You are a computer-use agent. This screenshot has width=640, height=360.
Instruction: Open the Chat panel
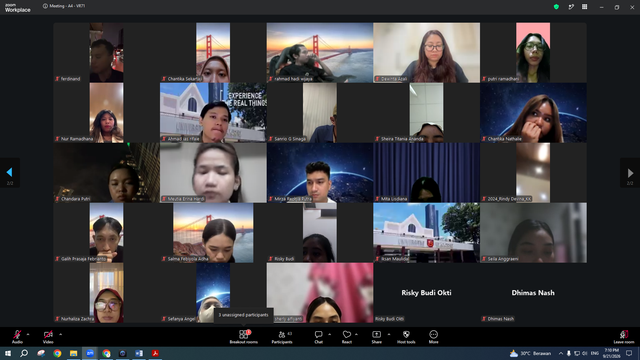click(318, 336)
